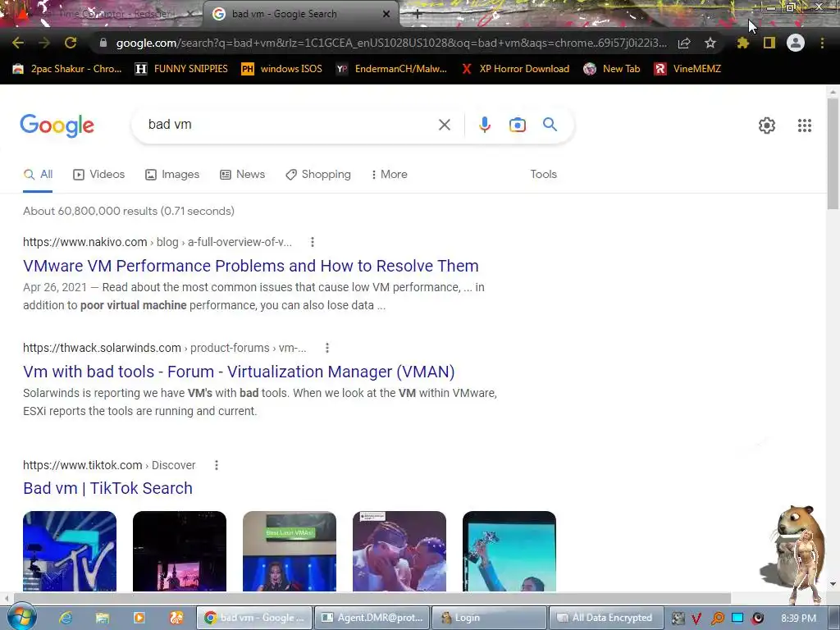Image resolution: width=840 pixels, height=630 pixels.
Task: Open the FUNNY SNIPPIES bookmark
Action: [x=181, y=69]
